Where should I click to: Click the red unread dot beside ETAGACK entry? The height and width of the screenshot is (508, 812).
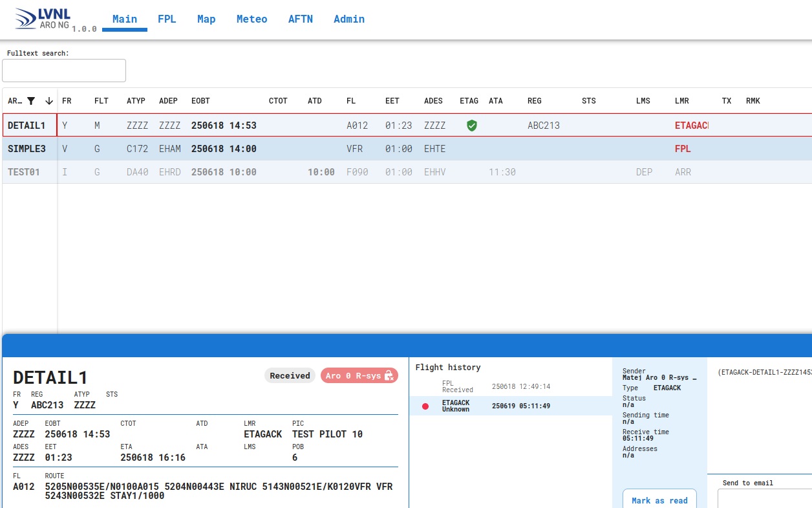click(x=425, y=405)
